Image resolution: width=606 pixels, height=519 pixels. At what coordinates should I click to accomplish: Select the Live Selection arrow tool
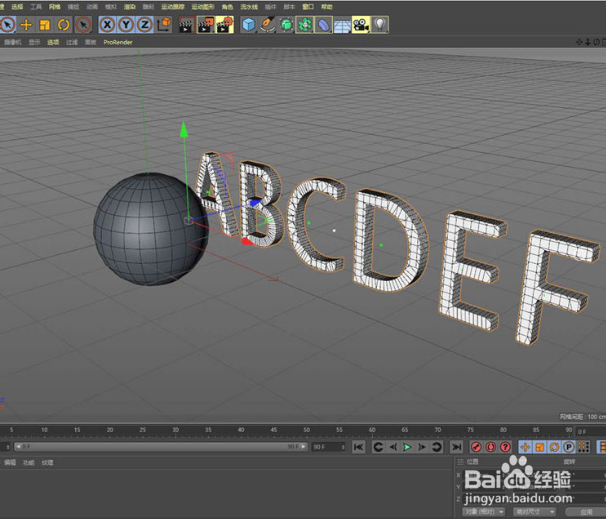7,25
